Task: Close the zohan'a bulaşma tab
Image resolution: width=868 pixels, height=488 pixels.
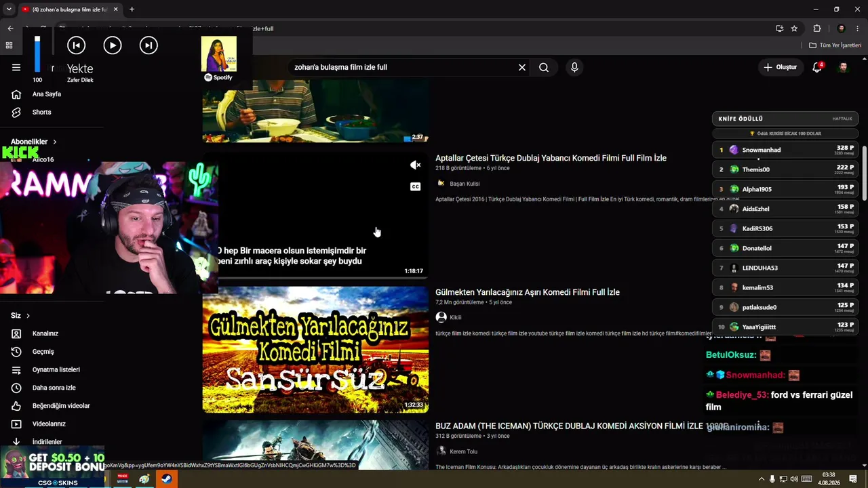Action: click(x=115, y=9)
